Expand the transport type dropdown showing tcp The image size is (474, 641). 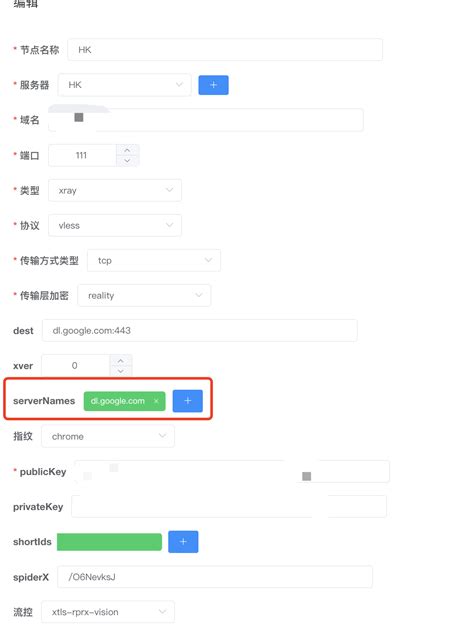pos(154,260)
